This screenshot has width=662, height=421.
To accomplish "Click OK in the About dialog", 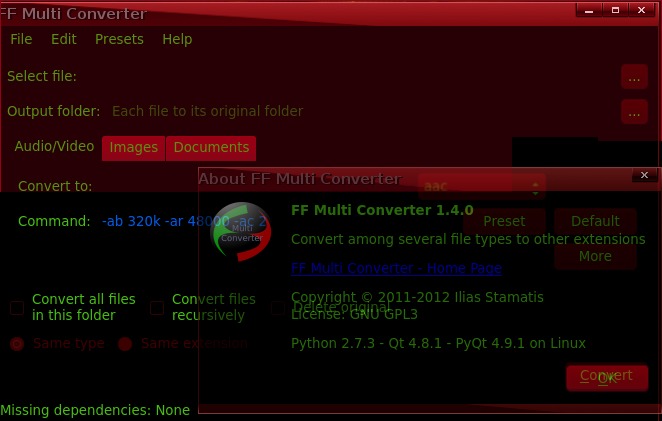I will [607, 378].
